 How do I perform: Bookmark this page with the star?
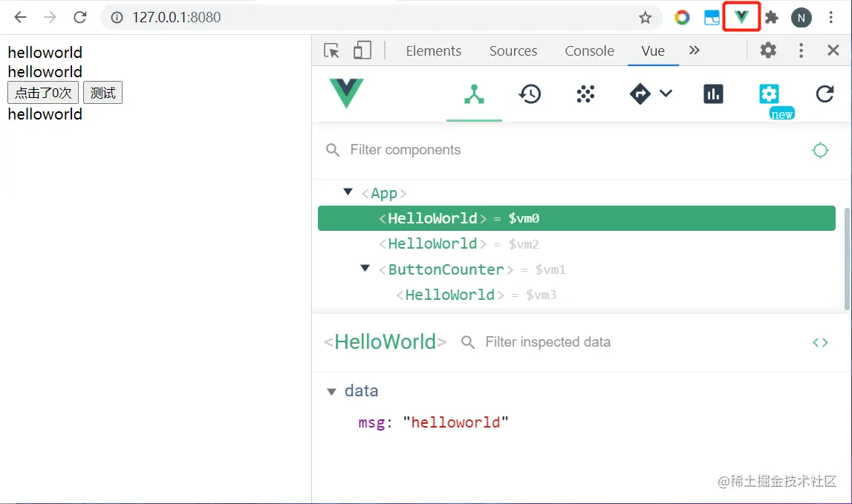pyautogui.click(x=645, y=18)
